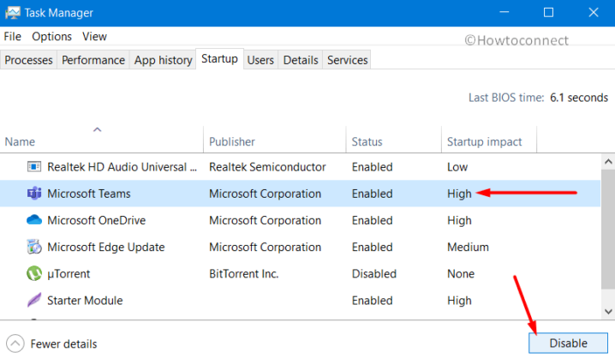Click the Starter Module feather icon
This screenshot has width=615, height=364.
point(34,300)
